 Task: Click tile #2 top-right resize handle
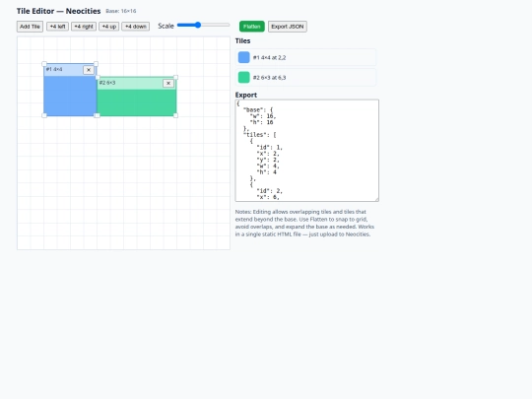[175, 77]
